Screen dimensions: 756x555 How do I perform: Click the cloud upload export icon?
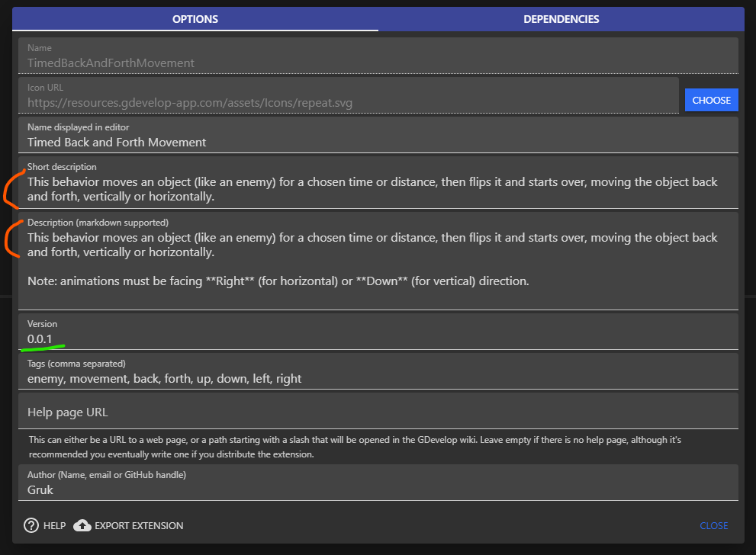coord(82,525)
